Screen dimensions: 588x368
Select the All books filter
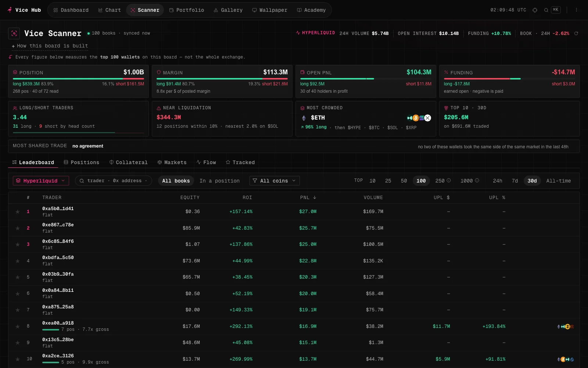click(176, 181)
